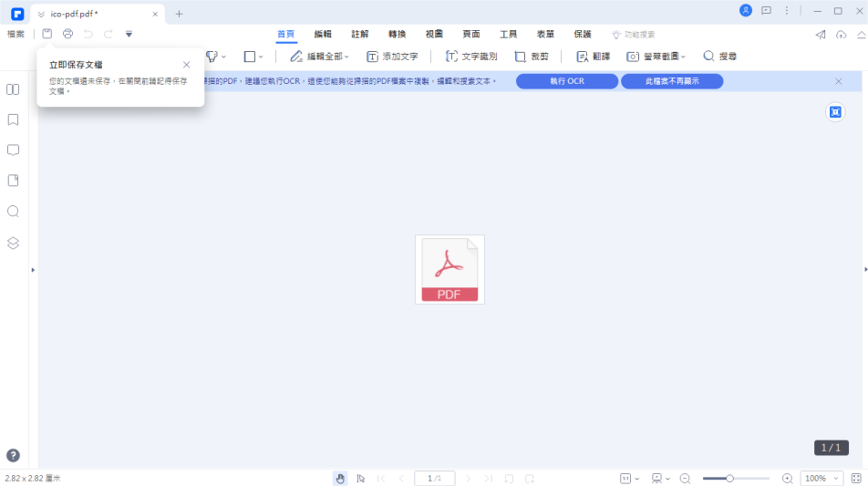Switch to the 註解 tab

click(360, 34)
